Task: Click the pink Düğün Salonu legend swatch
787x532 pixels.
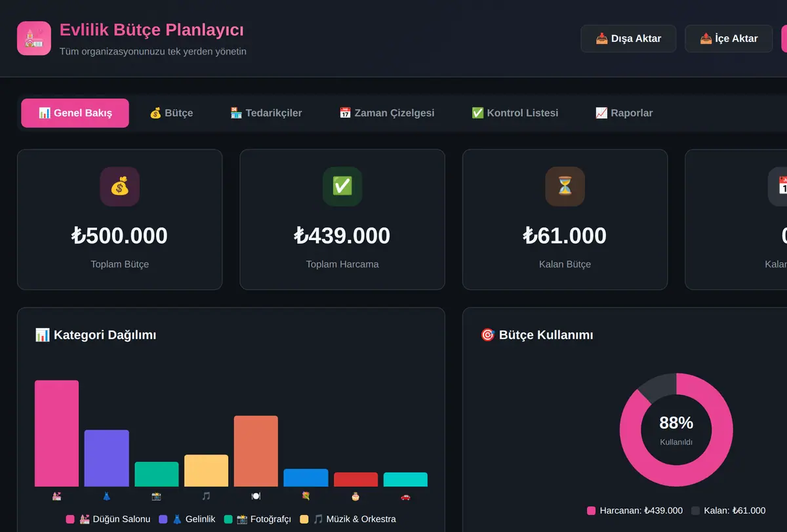Action: click(x=70, y=519)
